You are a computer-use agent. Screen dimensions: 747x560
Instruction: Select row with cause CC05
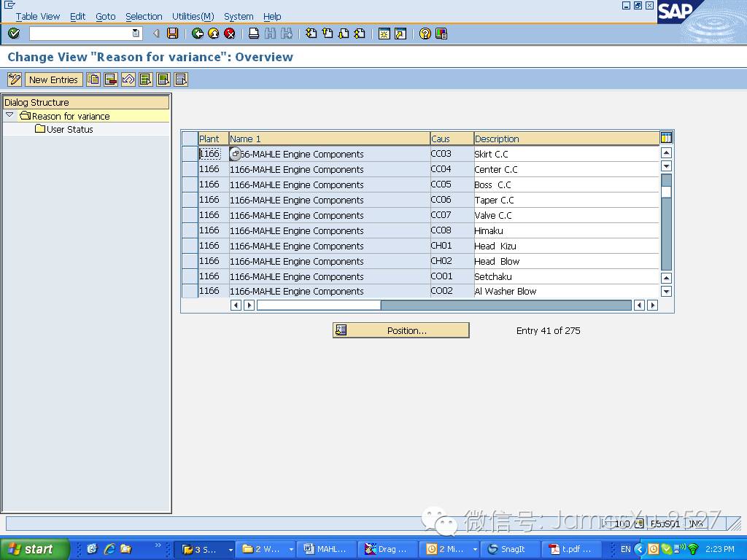tap(190, 184)
